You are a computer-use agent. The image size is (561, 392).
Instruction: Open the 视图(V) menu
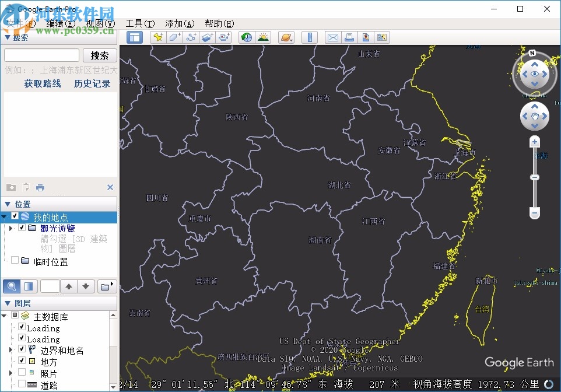pos(100,24)
